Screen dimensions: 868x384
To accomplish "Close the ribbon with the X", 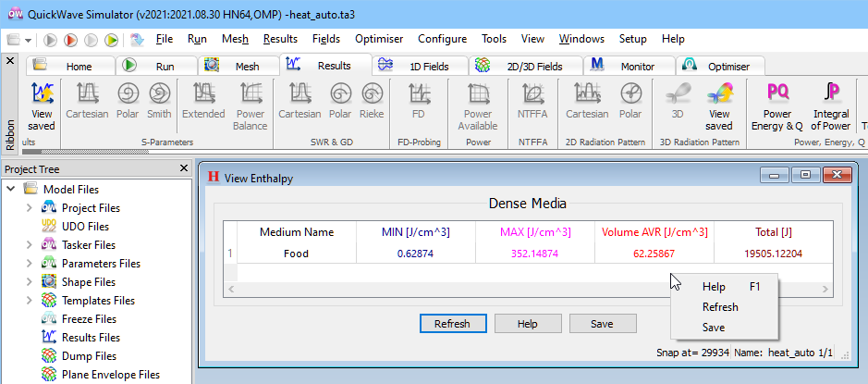I will pos(10,61).
